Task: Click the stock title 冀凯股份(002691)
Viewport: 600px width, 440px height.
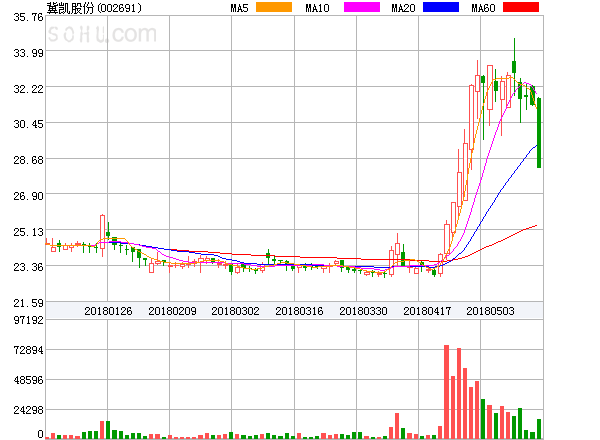Action: (x=94, y=8)
